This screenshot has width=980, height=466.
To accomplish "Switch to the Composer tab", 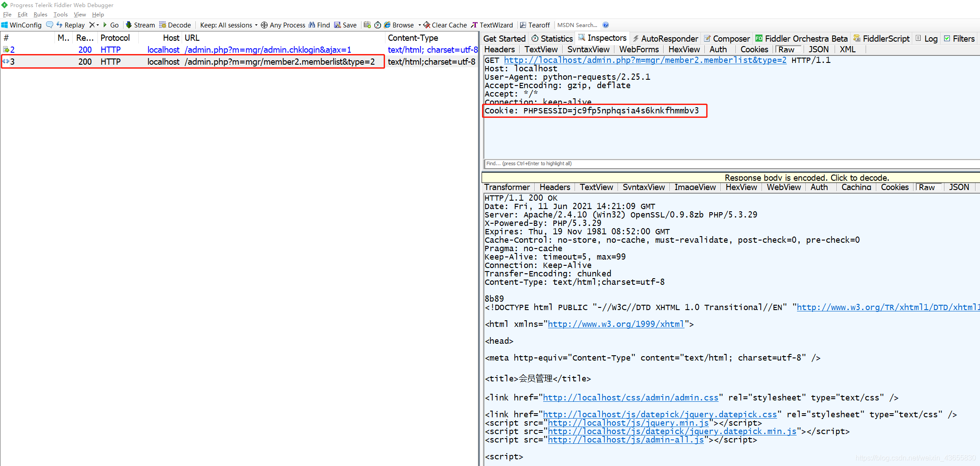I will tap(727, 39).
